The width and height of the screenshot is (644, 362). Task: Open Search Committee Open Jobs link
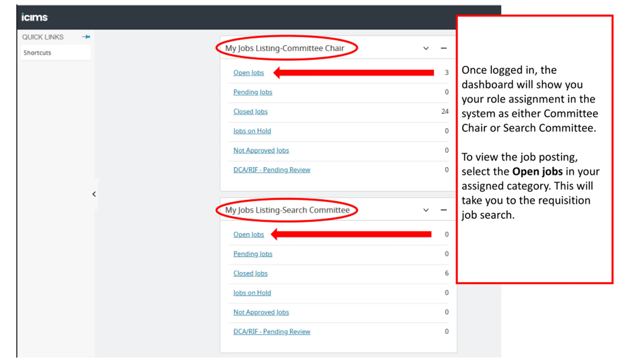pyautogui.click(x=249, y=234)
